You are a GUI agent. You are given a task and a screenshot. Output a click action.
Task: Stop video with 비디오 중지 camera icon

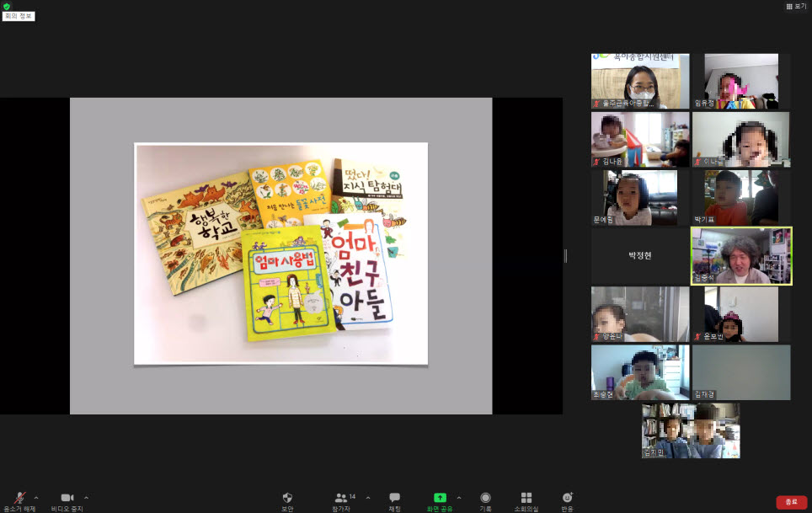pos(67,501)
